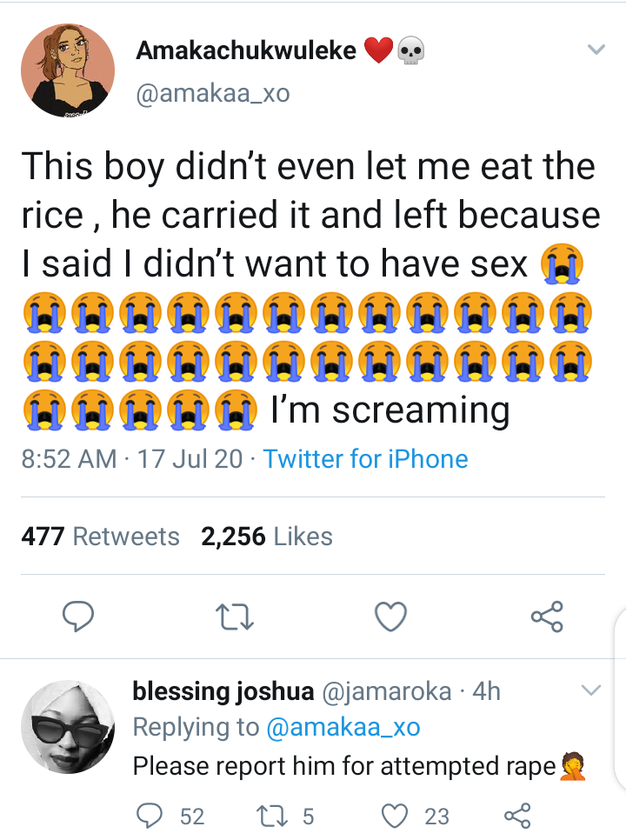Open reply thread with 52 comments

(170, 816)
